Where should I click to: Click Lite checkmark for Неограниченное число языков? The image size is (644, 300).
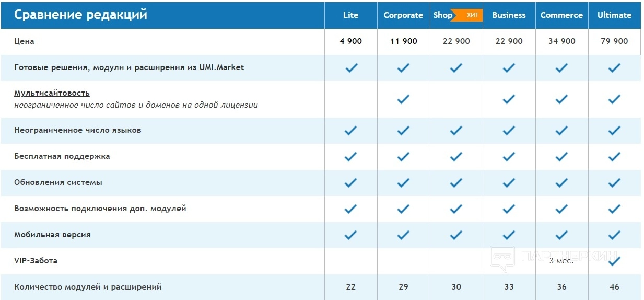click(x=351, y=130)
